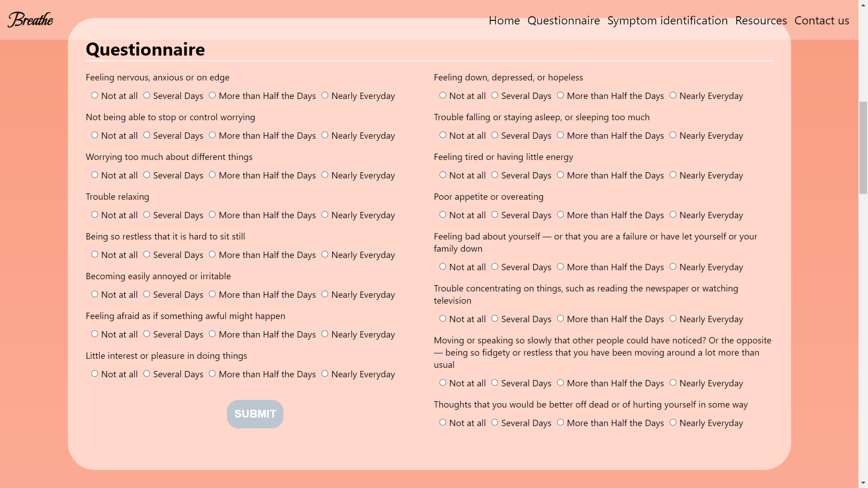The image size is (868, 488).
Task: Choose Nearly Everyday for feeling down, depressed
Action: pos(673,95)
